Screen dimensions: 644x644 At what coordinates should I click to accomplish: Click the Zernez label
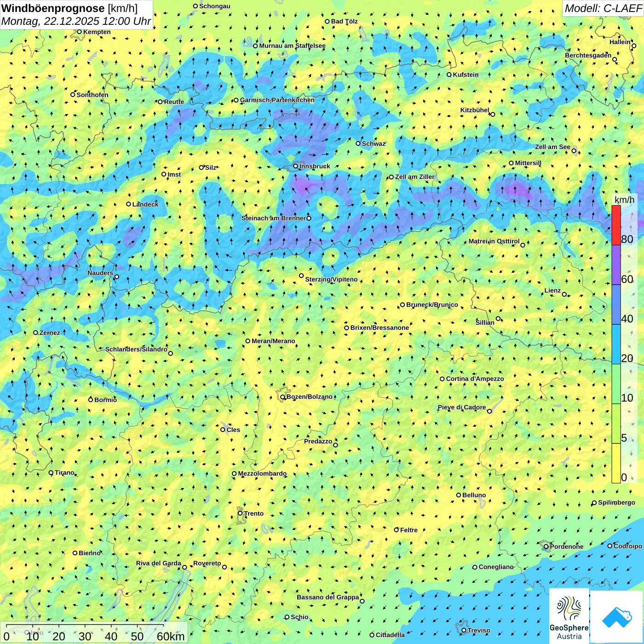[50, 333]
